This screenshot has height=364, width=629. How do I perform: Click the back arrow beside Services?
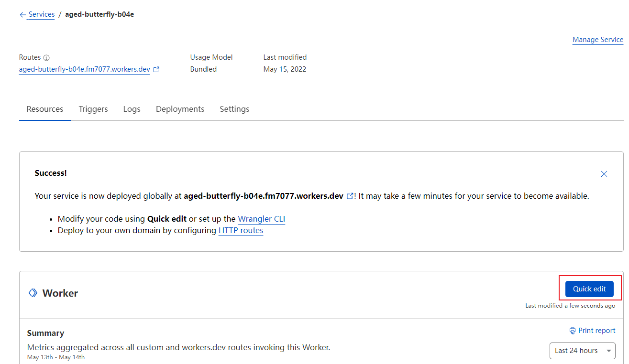click(22, 15)
